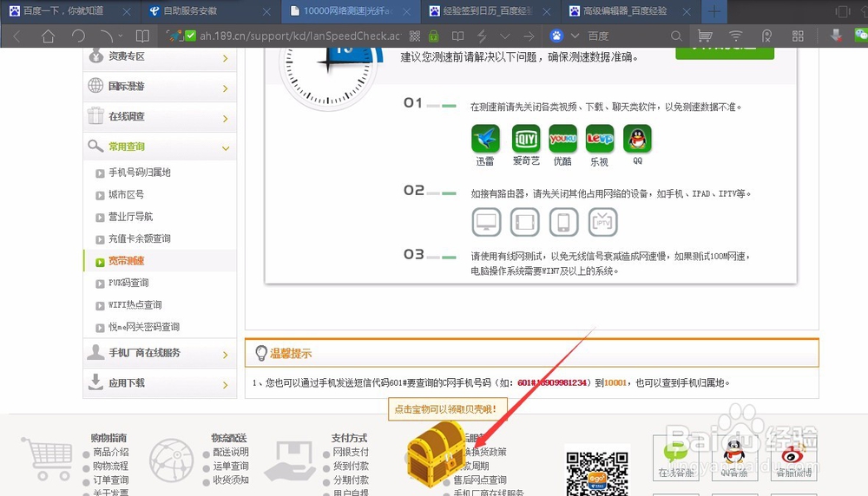Open the downloads toolbar icon
The width and height of the screenshot is (868, 496).
(836, 36)
